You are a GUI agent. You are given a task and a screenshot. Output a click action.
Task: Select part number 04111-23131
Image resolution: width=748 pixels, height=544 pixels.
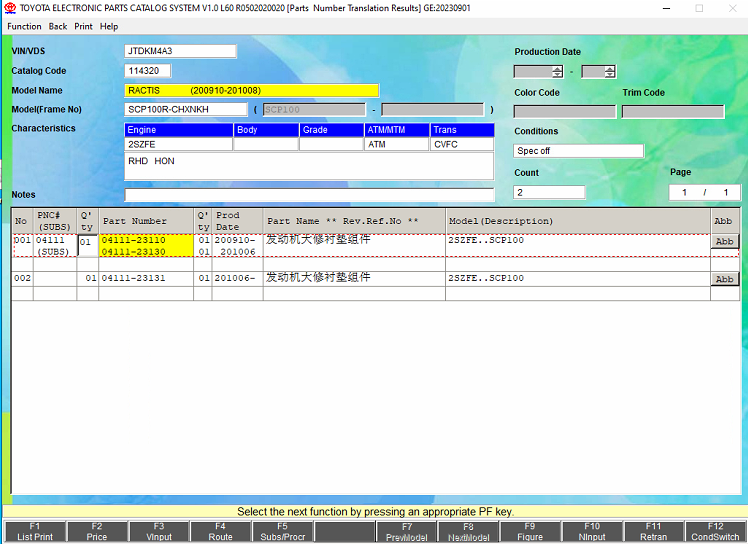coord(134,278)
